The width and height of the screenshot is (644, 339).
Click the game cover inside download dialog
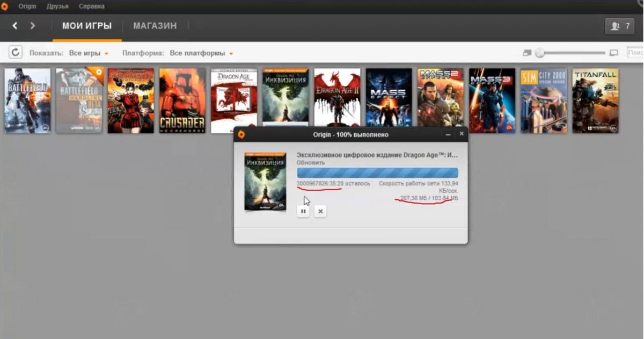pos(265,181)
